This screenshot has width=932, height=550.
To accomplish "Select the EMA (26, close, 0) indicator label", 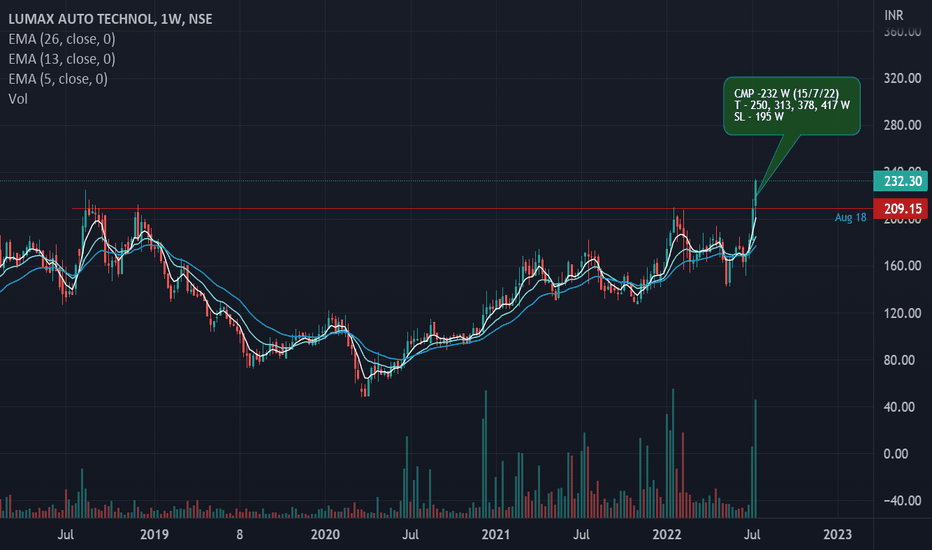I will pyautogui.click(x=62, y=39).
